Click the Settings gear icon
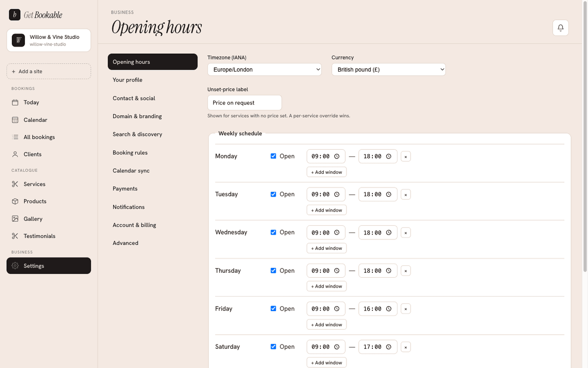This screenshot has height=368, width=588. pos(15,266)
